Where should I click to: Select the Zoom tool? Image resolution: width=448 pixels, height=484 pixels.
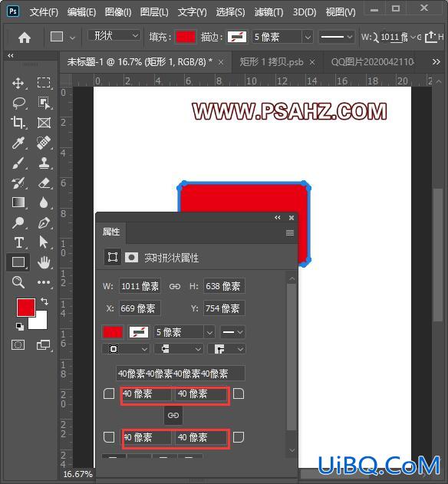[x=18, y=282]
